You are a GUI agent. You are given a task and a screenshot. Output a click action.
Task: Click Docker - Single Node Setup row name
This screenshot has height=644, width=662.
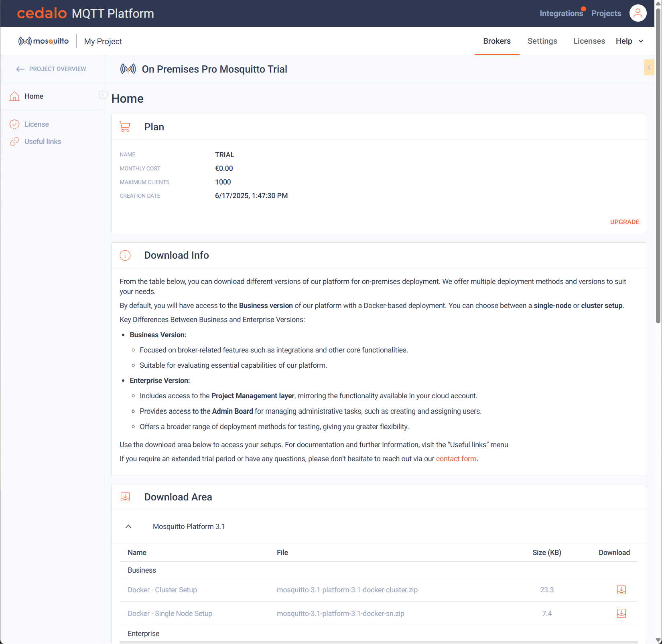click(170, 614)
